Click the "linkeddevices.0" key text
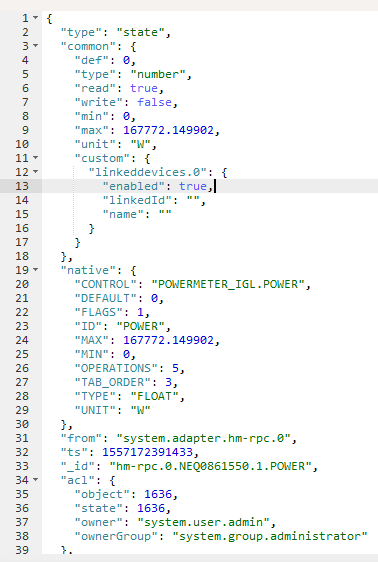 [x=147, y=172]
